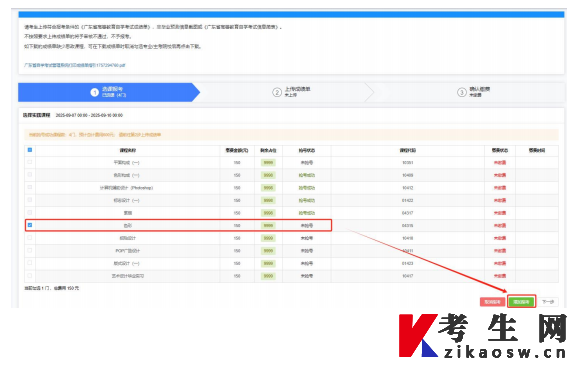Click red unpaid status in 平面构成（一） row
581x371 pixels.
click(x=499, y=163)
